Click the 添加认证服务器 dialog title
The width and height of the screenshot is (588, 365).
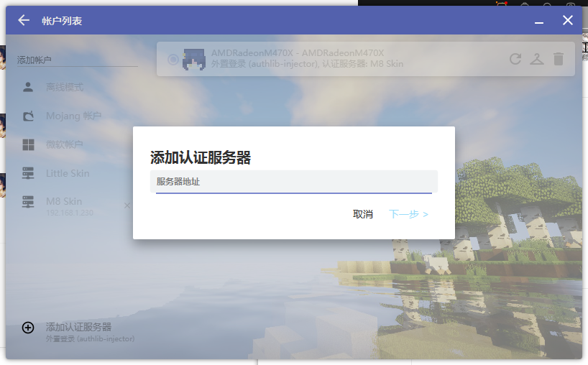[x=201, y=158]
